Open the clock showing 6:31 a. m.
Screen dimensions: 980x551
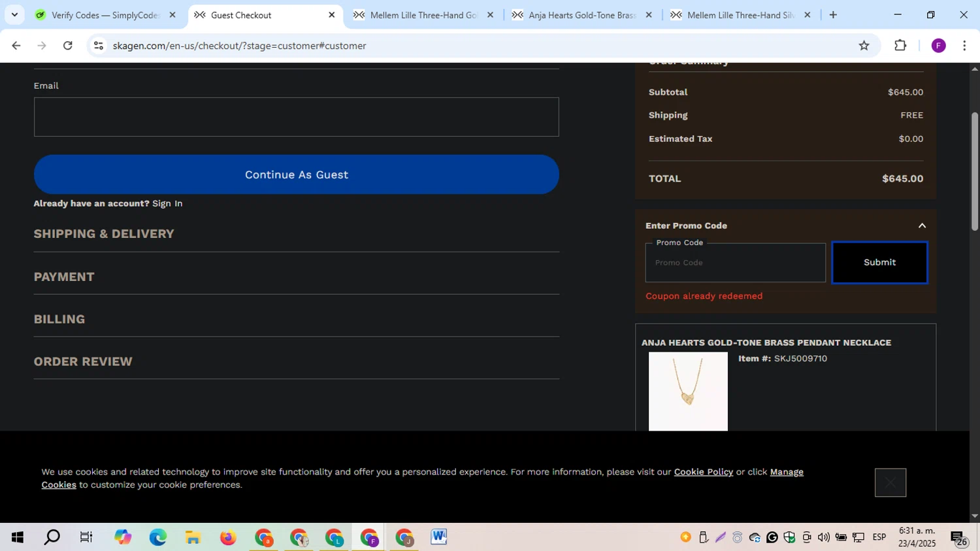917,537
